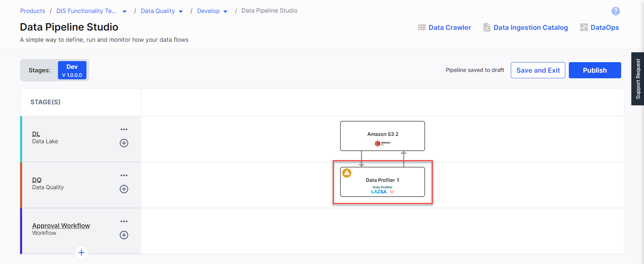Add a new stage with bottom plus button
Screen dimensions: 644x264
pyautogui.click(x=82, y=252)
